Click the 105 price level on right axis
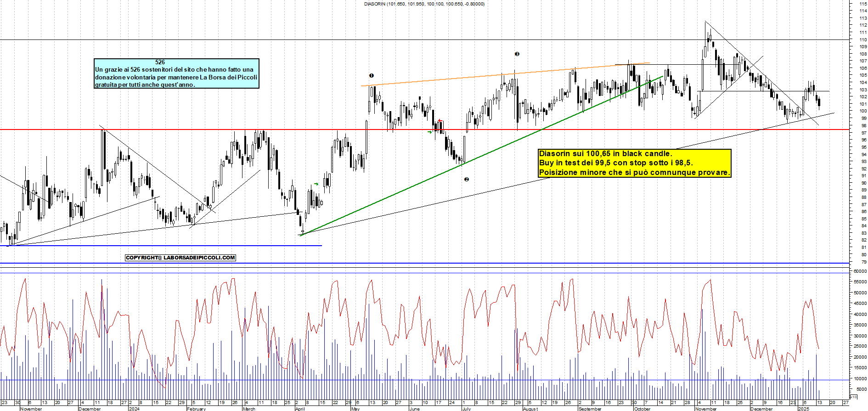The image size is (868, 411). point(863,75)
